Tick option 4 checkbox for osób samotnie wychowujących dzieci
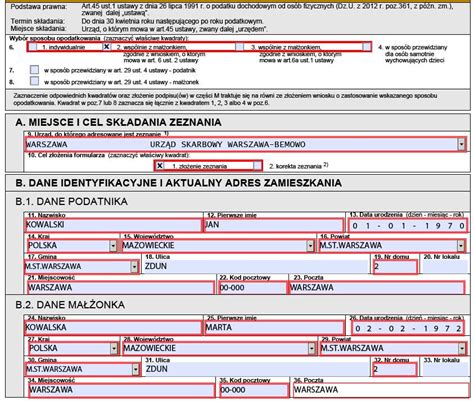The width and height of the screenshot is (474, 401). 367,47
